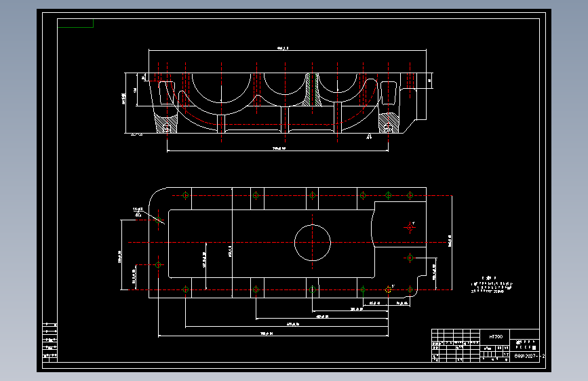
Task: Select the HT200 material text in title block
Action: (495, 336)
